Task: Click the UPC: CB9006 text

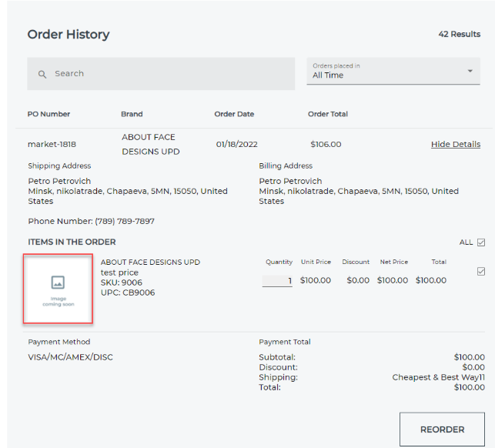Action: click(128, 293)
